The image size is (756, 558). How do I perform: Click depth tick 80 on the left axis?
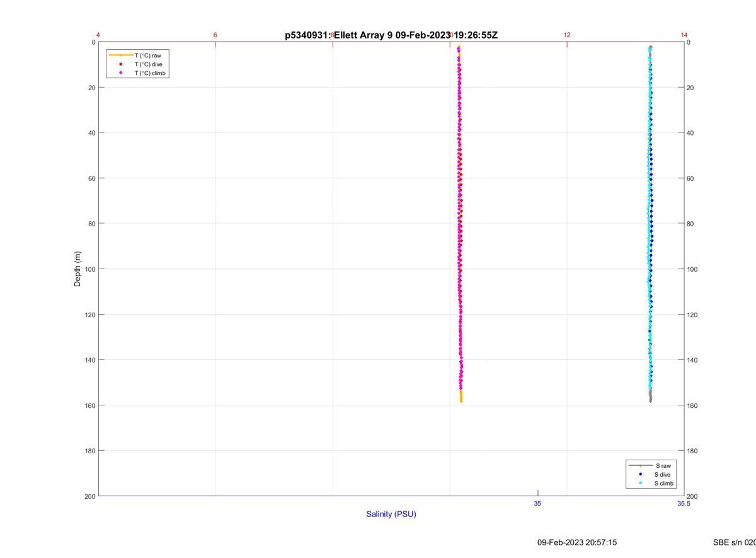click(92, 224)
